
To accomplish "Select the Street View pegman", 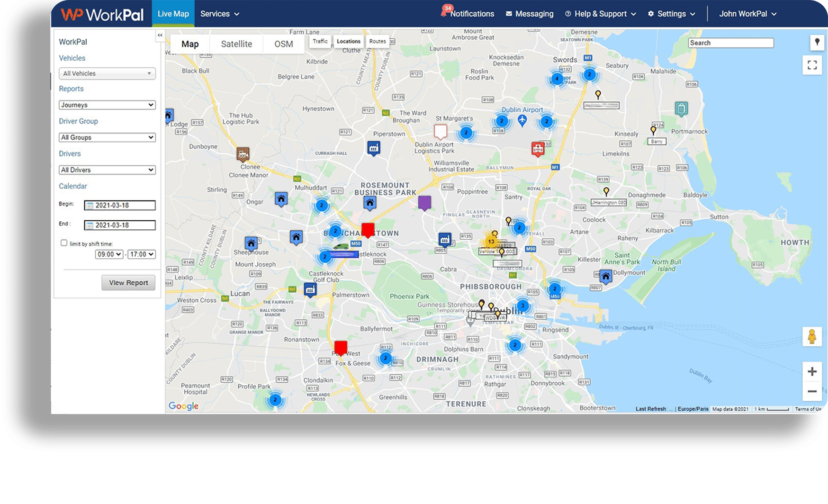I will [x=812, y=336].
